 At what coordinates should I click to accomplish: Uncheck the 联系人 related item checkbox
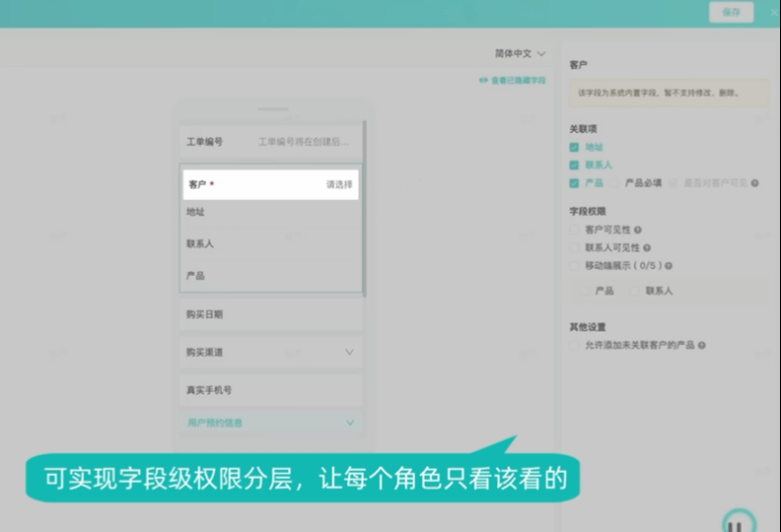point(574,166)
